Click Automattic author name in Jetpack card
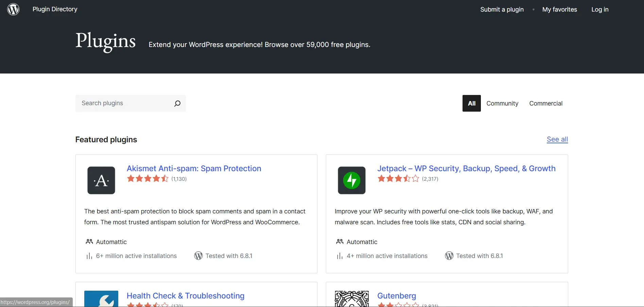This screenshot has width=644, height=307. pos(362,242)
